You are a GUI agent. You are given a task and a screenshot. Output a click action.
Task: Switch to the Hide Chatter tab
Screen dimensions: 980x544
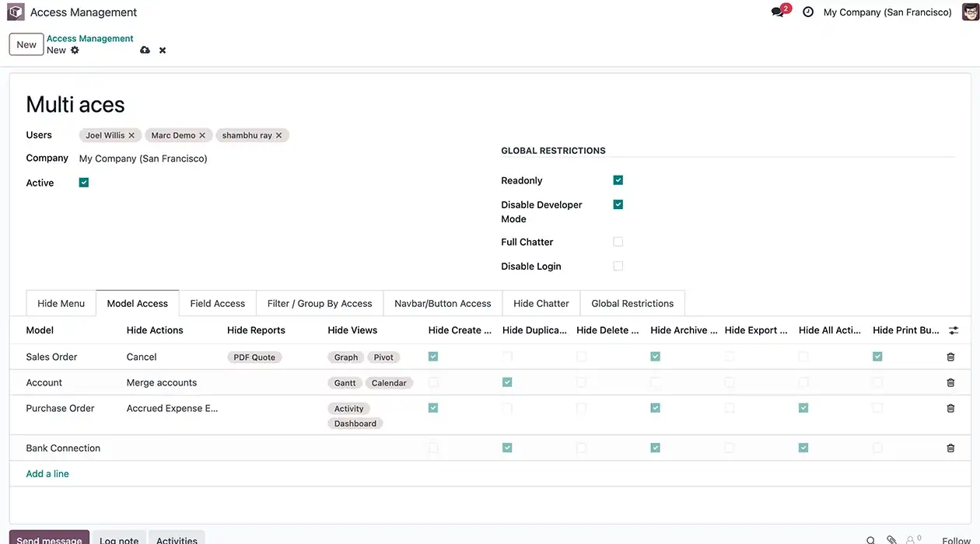pos(541,303)
